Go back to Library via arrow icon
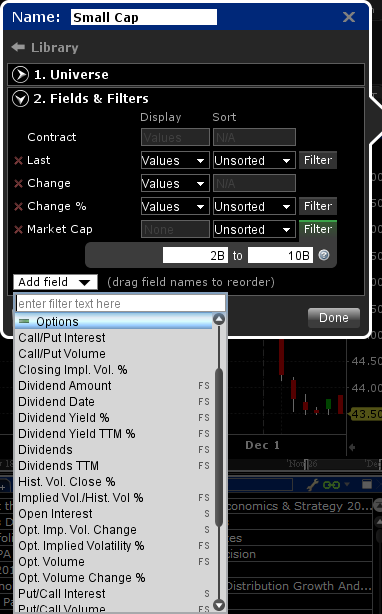The width and height of the screenshot is (382, 614). pos(18,47)
